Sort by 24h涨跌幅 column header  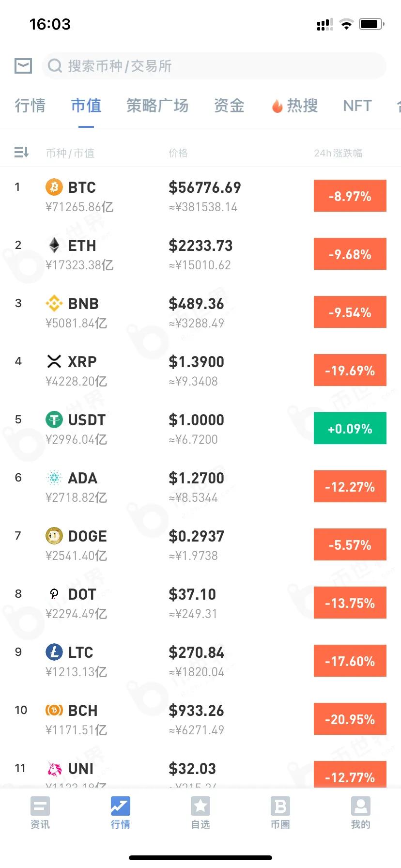(x=338, y=153)
